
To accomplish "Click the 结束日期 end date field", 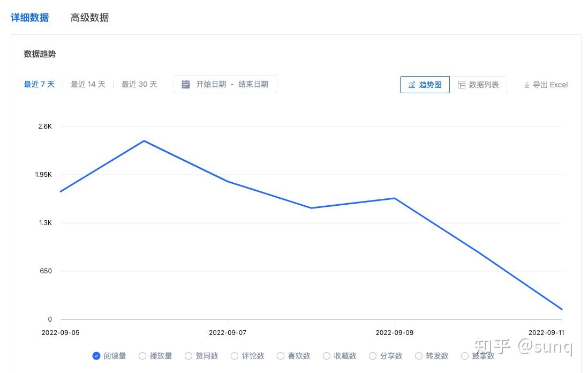I will (253, 84).
